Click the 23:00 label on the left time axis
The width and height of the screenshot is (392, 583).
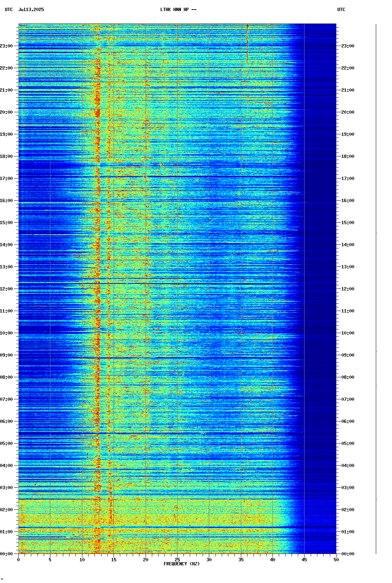click(x=6, y=46)
